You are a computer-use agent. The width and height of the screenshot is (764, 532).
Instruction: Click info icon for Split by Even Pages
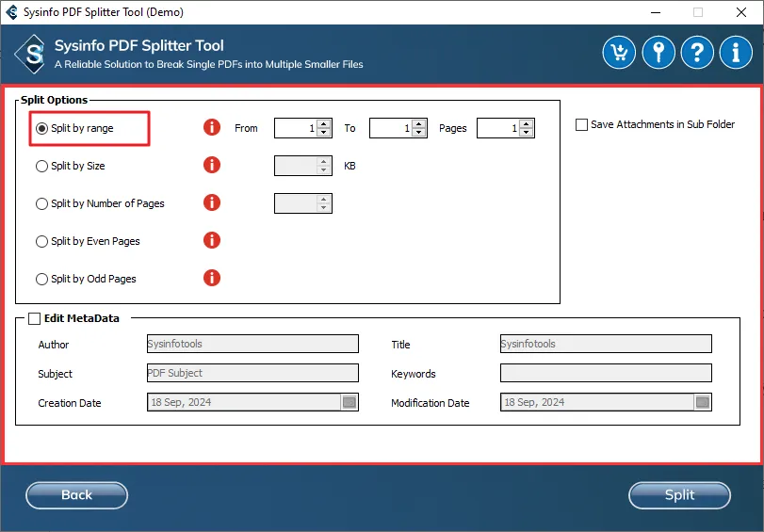pyautogui.click(x=212, y=240)
